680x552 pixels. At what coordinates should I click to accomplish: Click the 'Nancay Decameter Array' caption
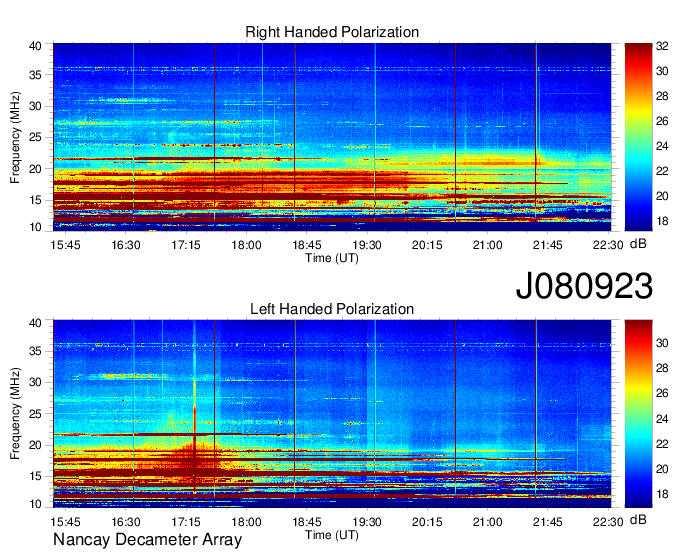pos(147,540)
